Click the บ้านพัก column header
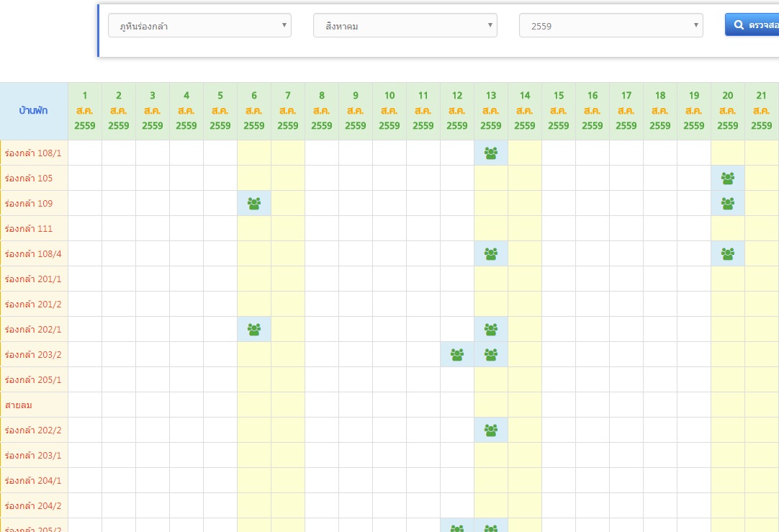This screenshot has width=779, height=532. point(34,111)
